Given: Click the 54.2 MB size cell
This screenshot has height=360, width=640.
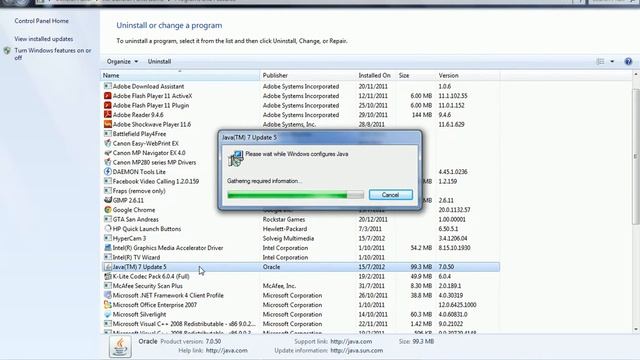Looking at the screenshot, I should point(421,247).
